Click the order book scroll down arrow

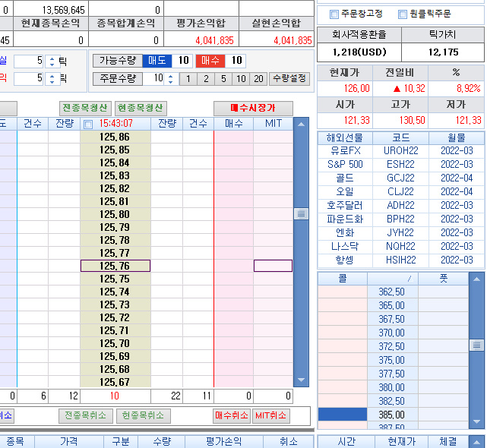[301, 380]
